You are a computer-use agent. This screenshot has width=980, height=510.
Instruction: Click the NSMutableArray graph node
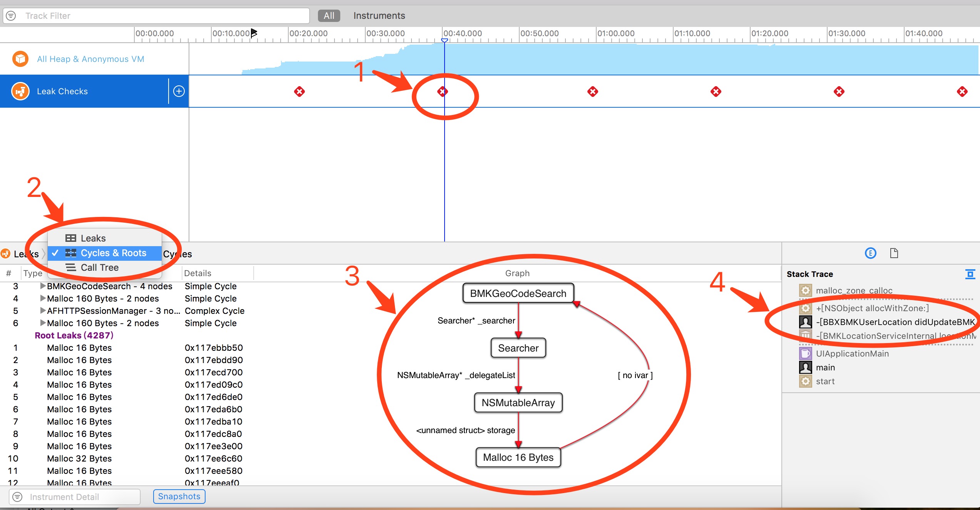(518, 403)
